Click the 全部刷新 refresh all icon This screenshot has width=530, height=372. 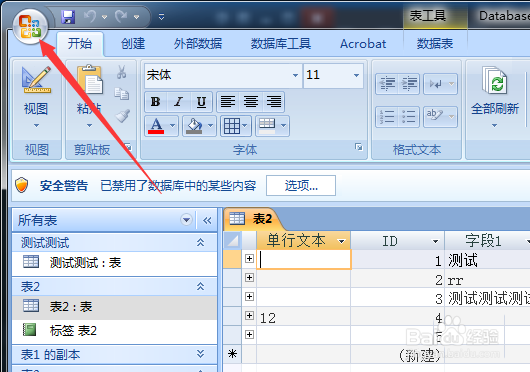(495, 80)
